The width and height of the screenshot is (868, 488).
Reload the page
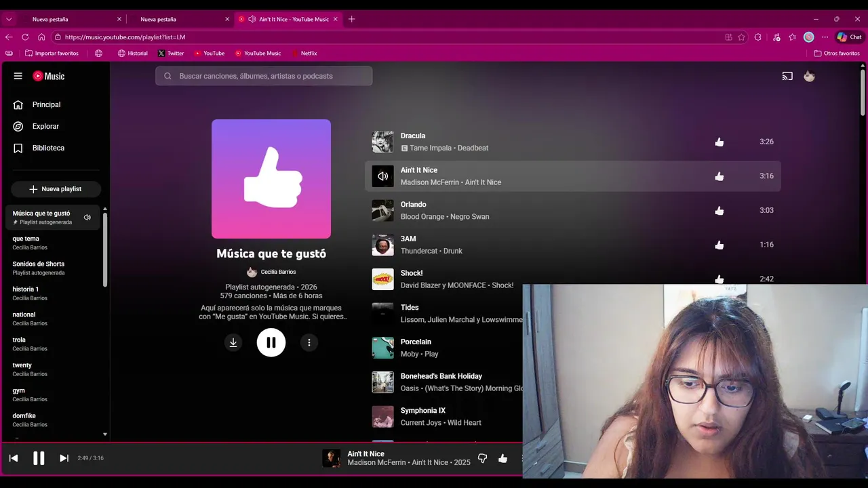click(x=25, y=37)
